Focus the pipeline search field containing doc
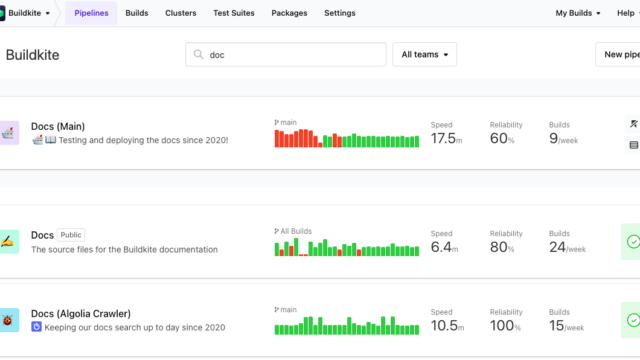640x360 pixels. (x=286, y=54)
